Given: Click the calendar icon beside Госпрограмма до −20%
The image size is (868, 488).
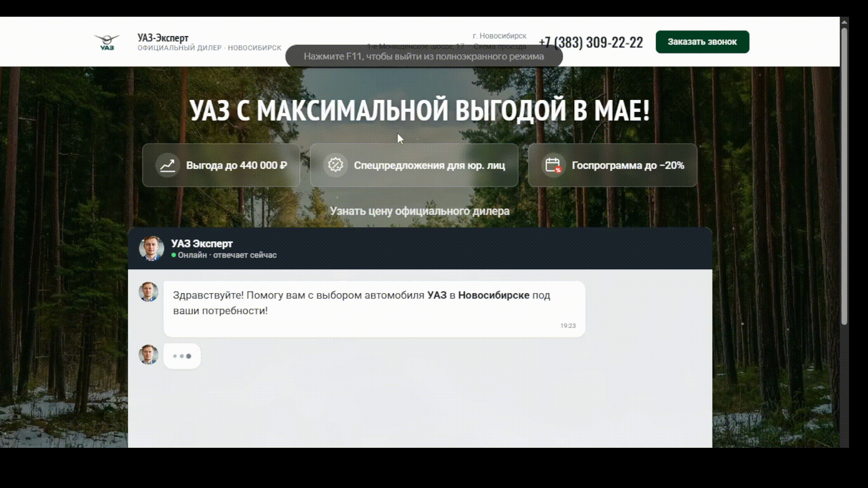Looking at the screenshot, I should coord(553,165).
